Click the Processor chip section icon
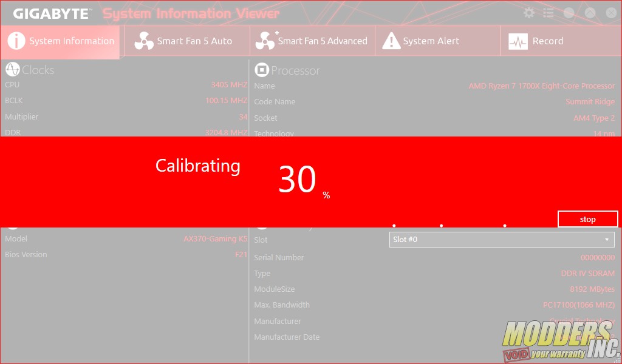The height and width of the screenshot is (364, 622). [x=261, y=70]
